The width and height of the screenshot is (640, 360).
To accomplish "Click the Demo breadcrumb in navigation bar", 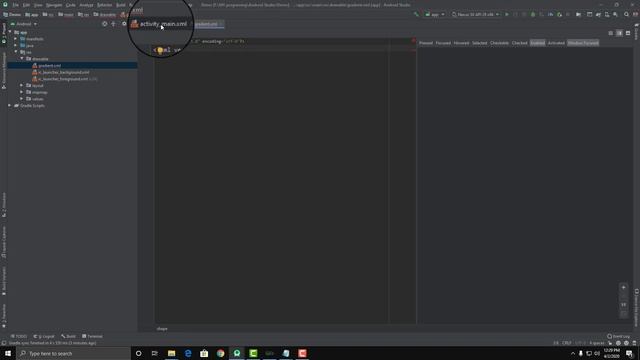I will point(12,14).
